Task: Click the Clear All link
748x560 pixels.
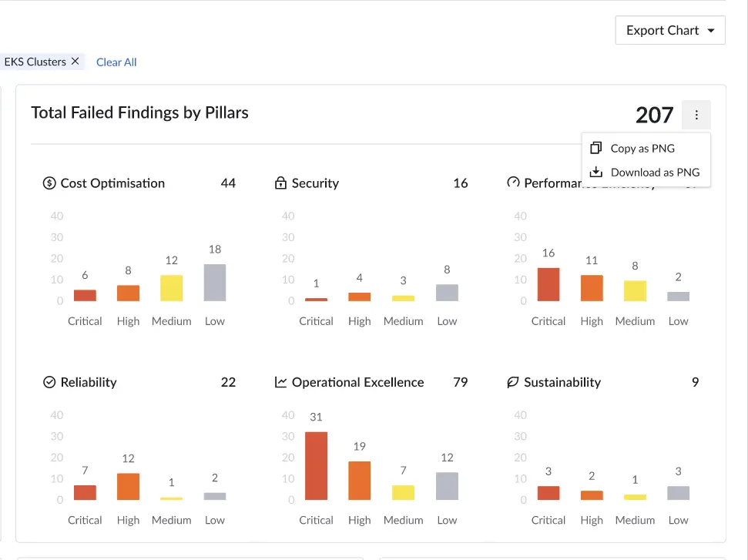Action: coord(116,62)
